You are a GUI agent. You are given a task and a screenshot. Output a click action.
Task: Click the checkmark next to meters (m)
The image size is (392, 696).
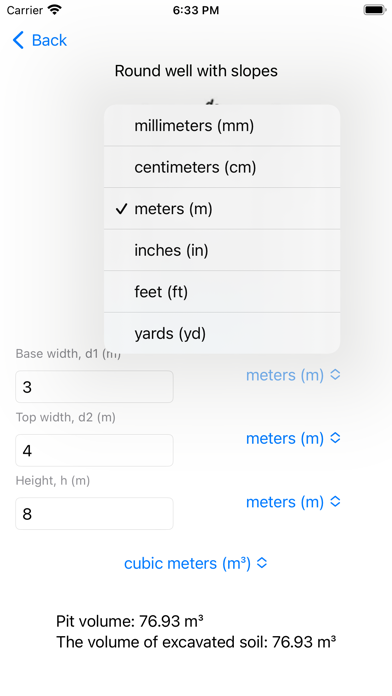[x=121, y=209]
